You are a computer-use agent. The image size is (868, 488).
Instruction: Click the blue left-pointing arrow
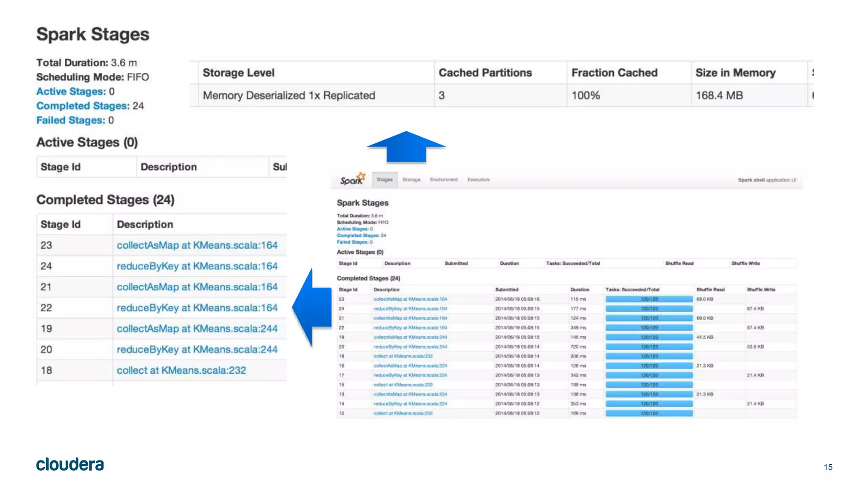point(313,307)
